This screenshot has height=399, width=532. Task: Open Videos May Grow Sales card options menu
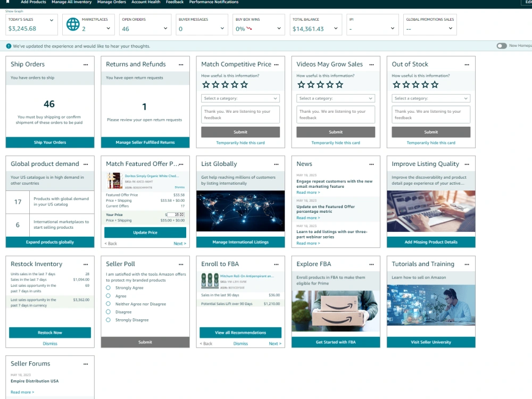(x=372, y=64)
